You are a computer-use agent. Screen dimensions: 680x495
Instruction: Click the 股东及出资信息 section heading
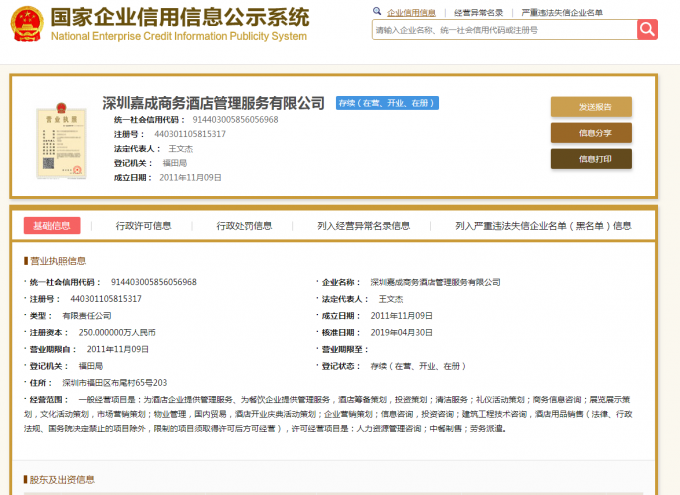pos(62,480)
